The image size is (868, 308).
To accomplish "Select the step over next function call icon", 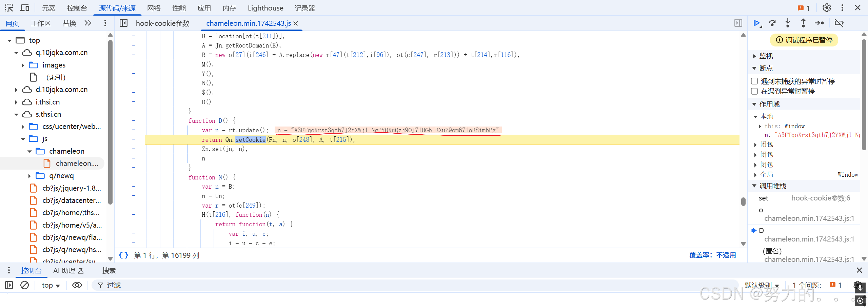I will click(x=772, y=23).
